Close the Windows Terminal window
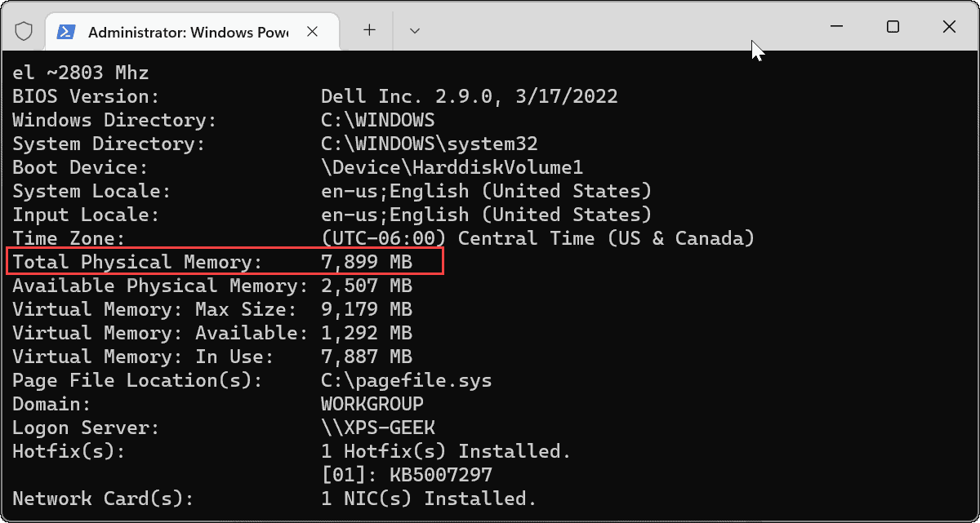The image size is (980, 523). [x=949, y=27]
